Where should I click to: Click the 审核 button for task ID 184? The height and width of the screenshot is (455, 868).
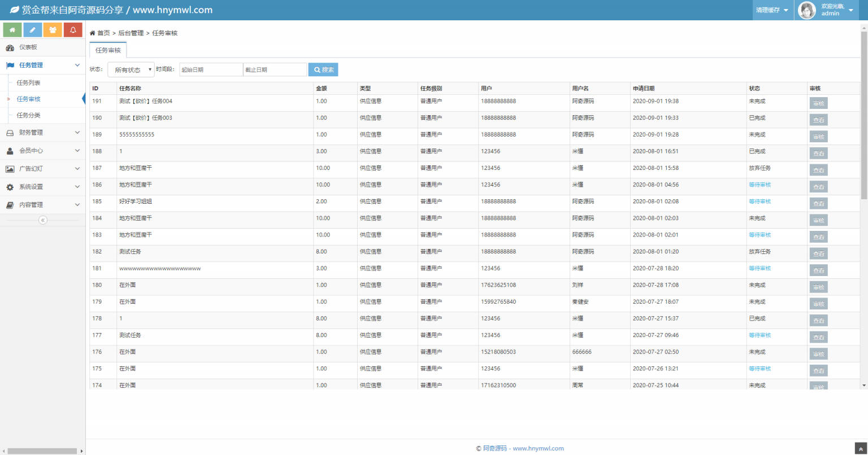818,220
